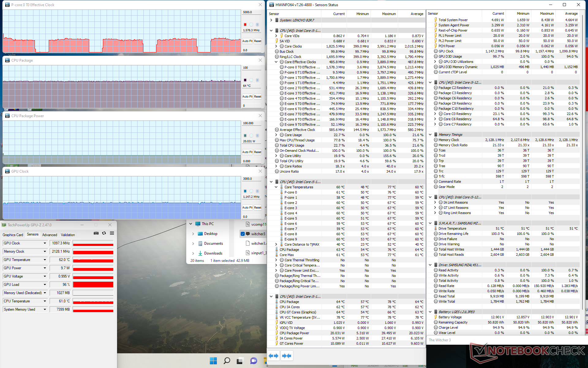Select Downloads folder in Explorer tree
Viewport: 588px width, 368px height.
click(x=213, y=253)
